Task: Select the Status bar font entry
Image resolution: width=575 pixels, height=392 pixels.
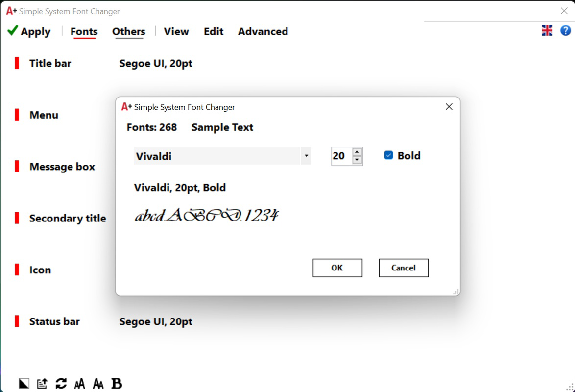Action: [54, 321]
